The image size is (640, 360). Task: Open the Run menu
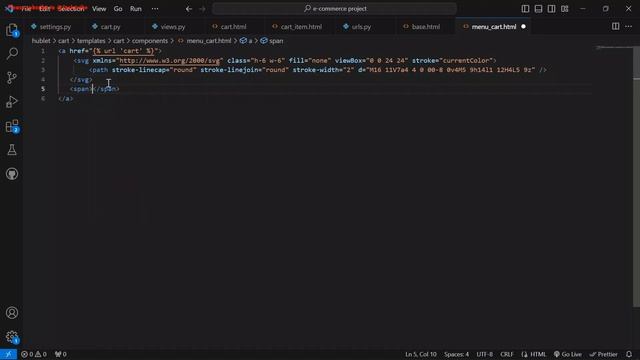tap(136, 9)
